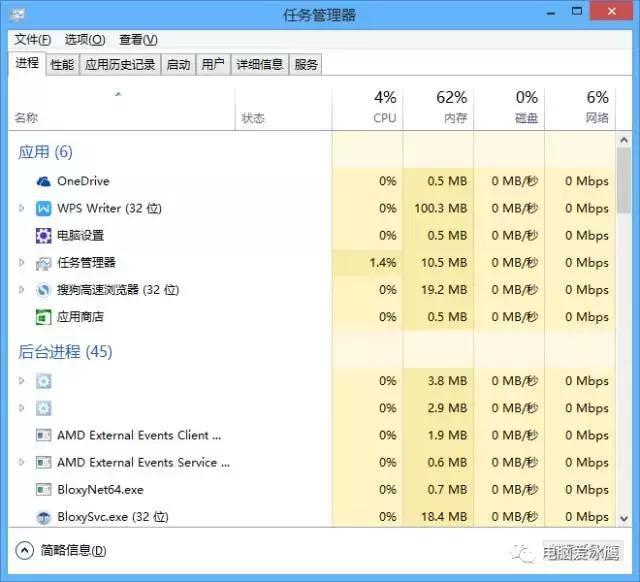This screenshot has height=582, width=640.
Task: Click the 后台进程 (45) group heading
Action: click(x=65, y=352)
